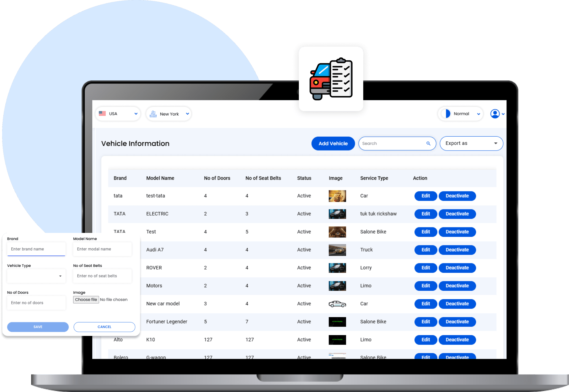Click the search magnifier icon
The height and width of the screenshot is (392, 569).
[x=428, y=144]
